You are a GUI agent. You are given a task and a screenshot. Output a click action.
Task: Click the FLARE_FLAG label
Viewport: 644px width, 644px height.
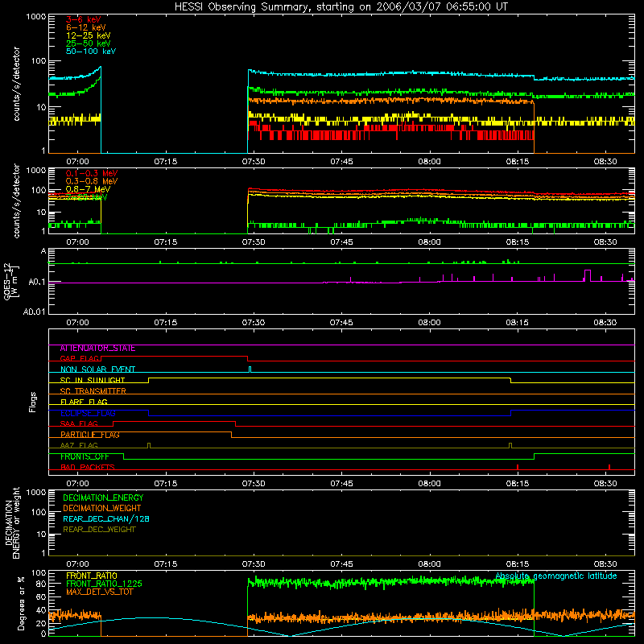[x=84, y=402]
